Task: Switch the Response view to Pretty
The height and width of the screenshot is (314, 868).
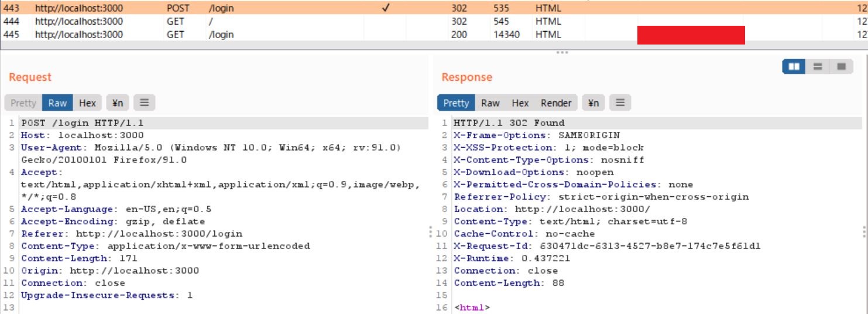Action: (456, 103)
